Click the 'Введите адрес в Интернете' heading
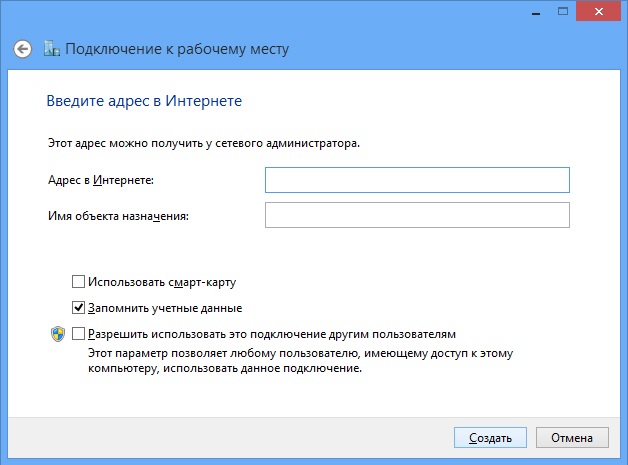The height and width of the screenshot is (465, 628). coord(144,101)
